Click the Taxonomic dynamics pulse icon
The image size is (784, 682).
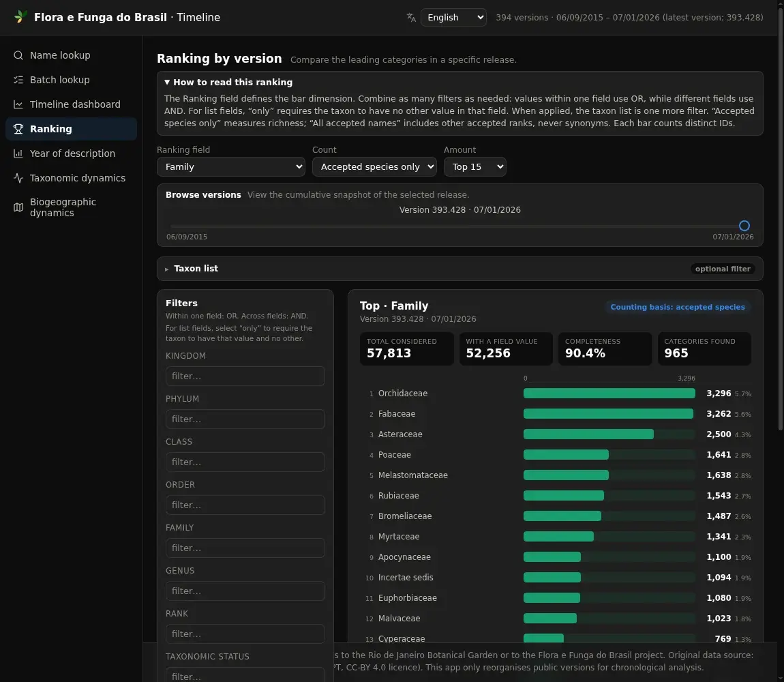(x=18, y=177)
